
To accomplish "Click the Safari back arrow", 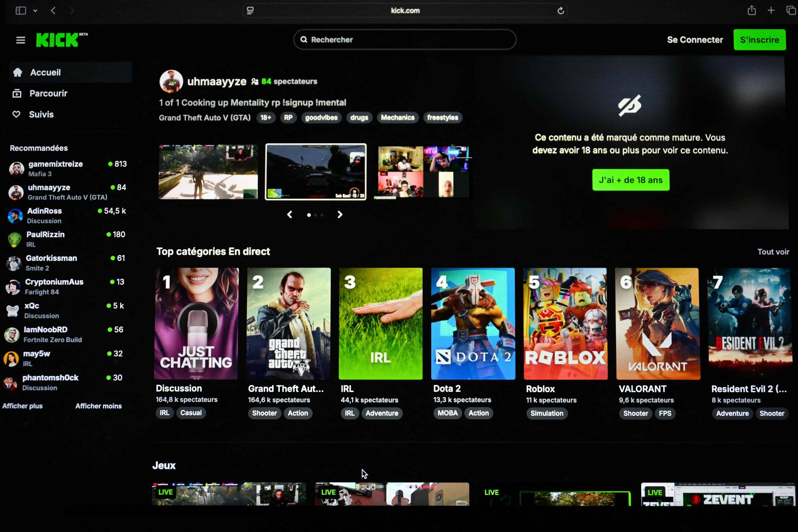I will (x=53, y=11).
